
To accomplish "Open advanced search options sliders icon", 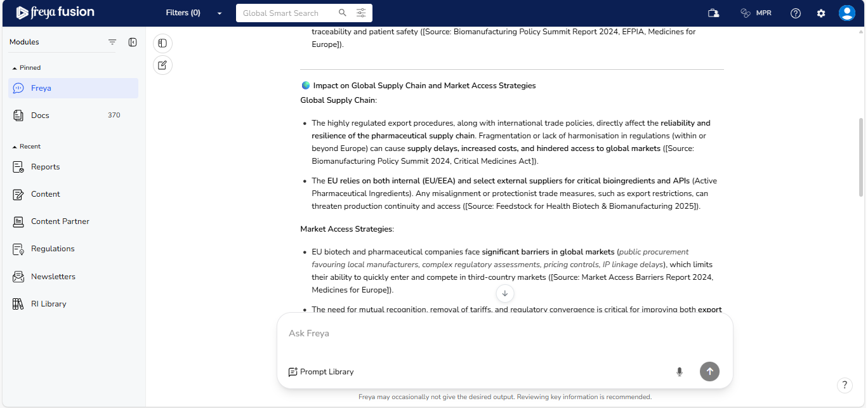I will click(x=361, y=13).
